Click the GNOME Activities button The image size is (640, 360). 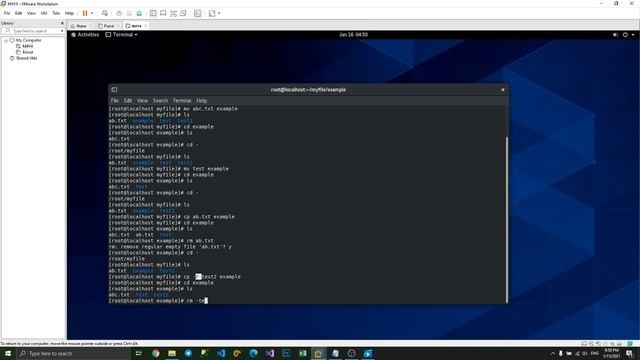[85, 35]
